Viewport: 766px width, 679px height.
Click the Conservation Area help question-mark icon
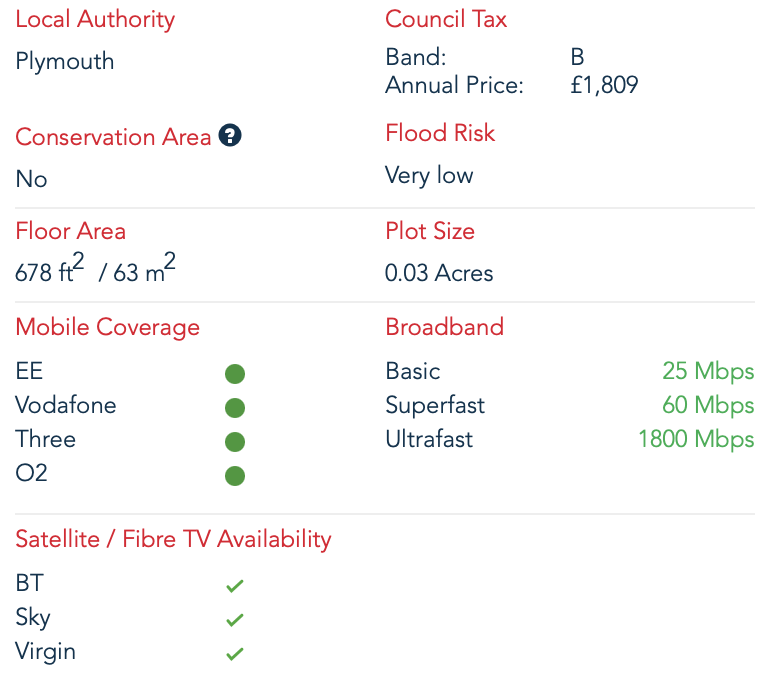point(230,135)
